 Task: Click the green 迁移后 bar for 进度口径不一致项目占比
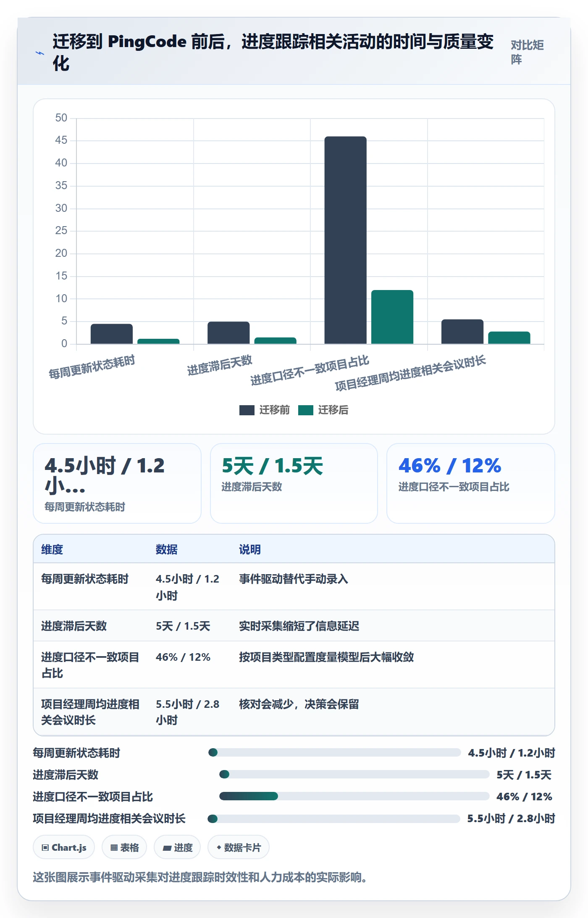coord(392,317)
